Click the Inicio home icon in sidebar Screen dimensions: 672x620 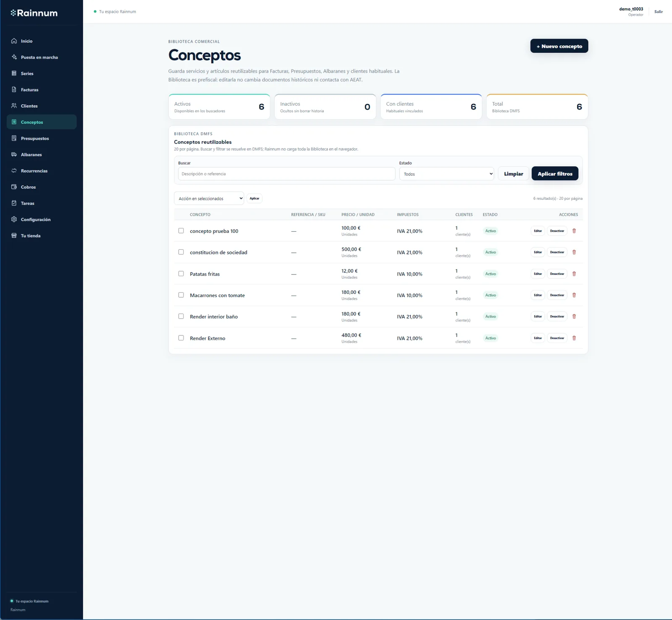pyautogui.click(x=14, y=41)
